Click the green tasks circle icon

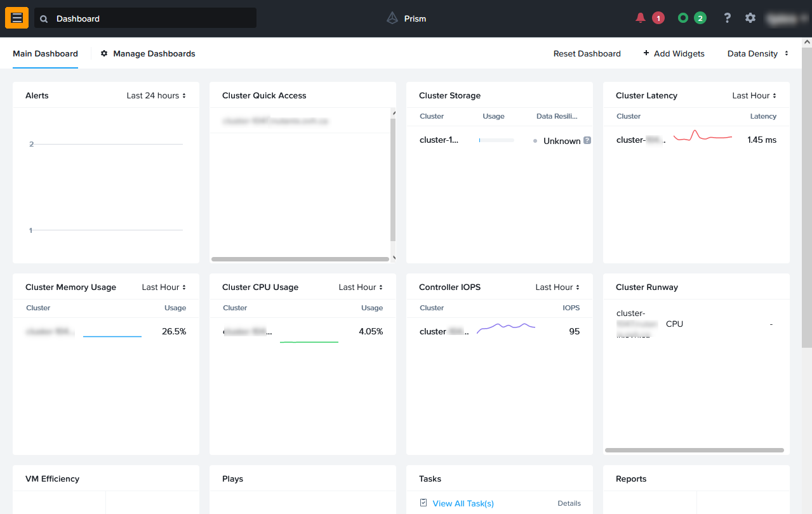click(683, 18)
